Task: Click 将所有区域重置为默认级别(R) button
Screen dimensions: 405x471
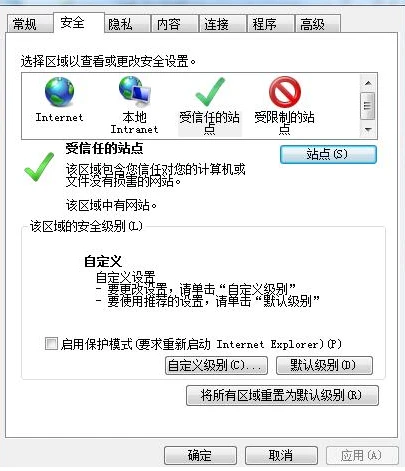Action: [x=282, y=396]
